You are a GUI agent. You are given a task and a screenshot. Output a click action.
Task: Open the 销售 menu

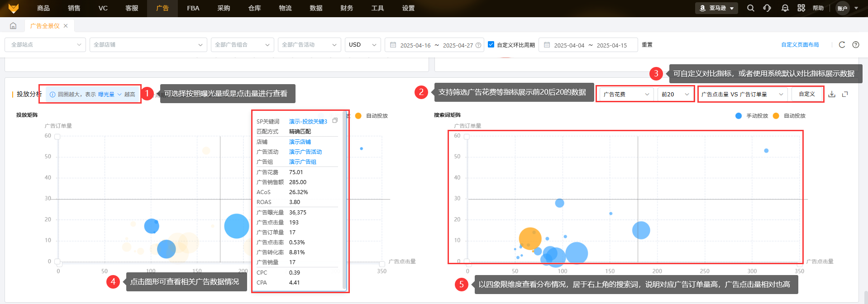pos(74,8)
